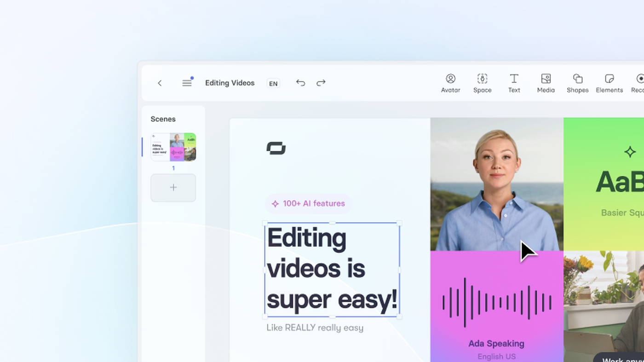Select the plants photo tile on the canvas
The image size is (644, 362).
pos(604,306)
